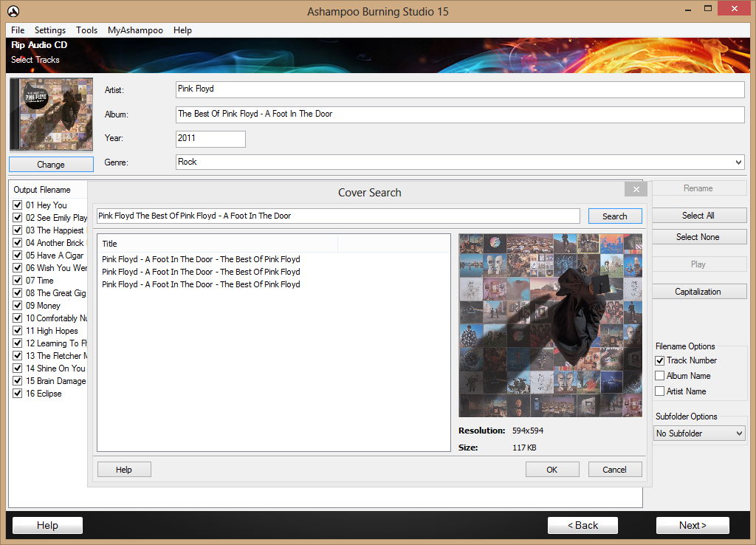Click the small album cover thumbnail
Viewport: 756px width, 545px height.
pos(52,114)
